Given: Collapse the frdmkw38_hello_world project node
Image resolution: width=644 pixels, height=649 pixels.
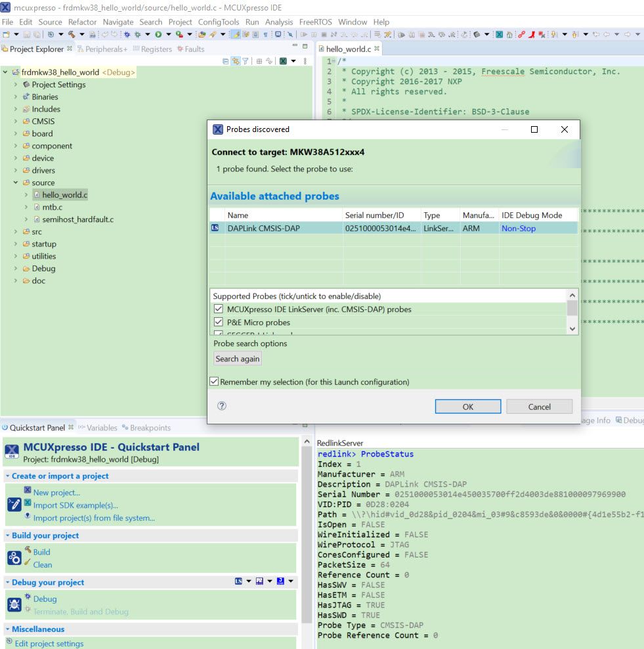Looking at the screenshot, I should [x=5, y=72].
